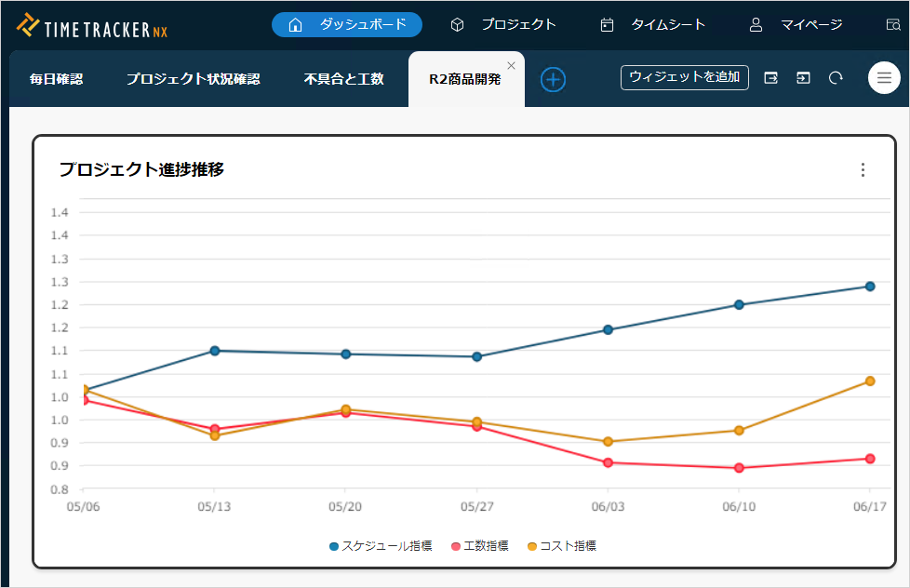This screenshot has height=588, width=910.
Task: Open the search icon in top-right header
Action: point(893,25)
